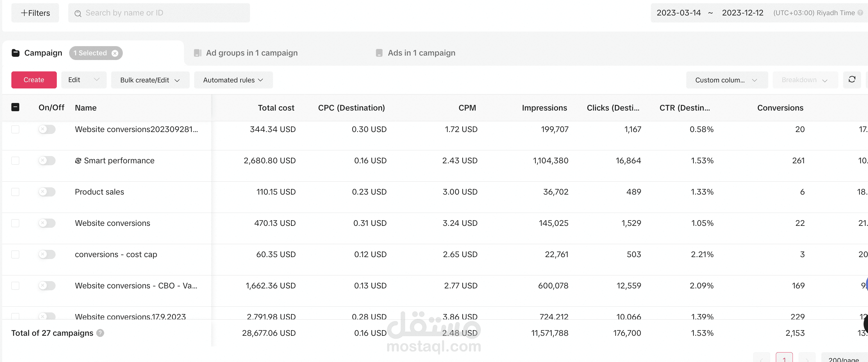Toggle the Smart performance campaign switch
This screenshot has width=868, height=362.
[x=47, y=160]
